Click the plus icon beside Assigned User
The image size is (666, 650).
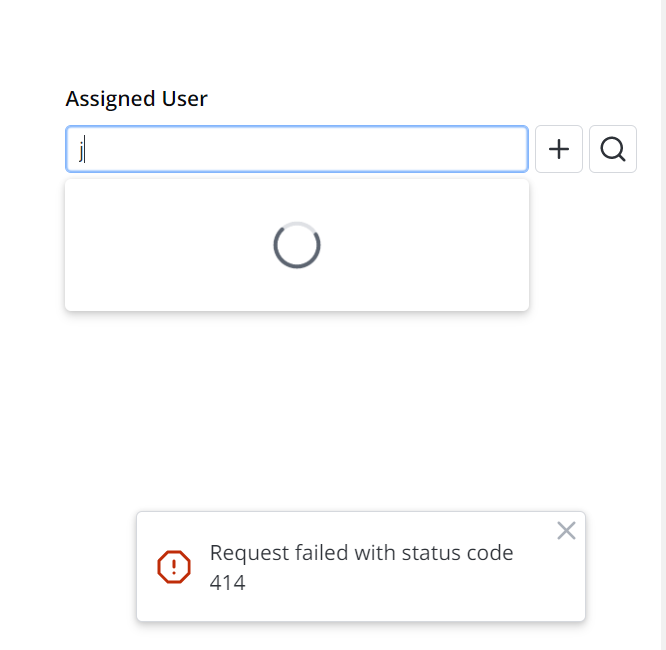coord(559,150)
